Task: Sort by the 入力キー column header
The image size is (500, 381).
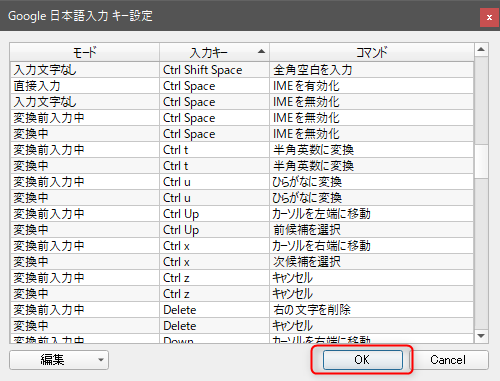Action: coord(214,52)
